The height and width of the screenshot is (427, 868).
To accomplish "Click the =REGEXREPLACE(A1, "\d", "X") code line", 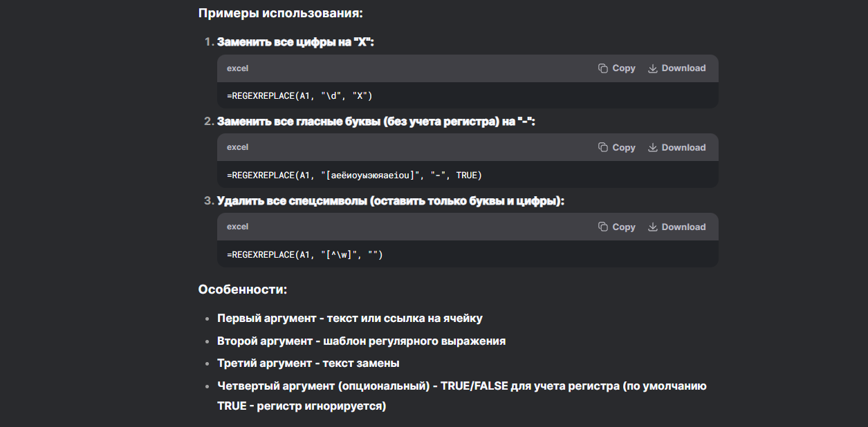I will click(299, 96).
